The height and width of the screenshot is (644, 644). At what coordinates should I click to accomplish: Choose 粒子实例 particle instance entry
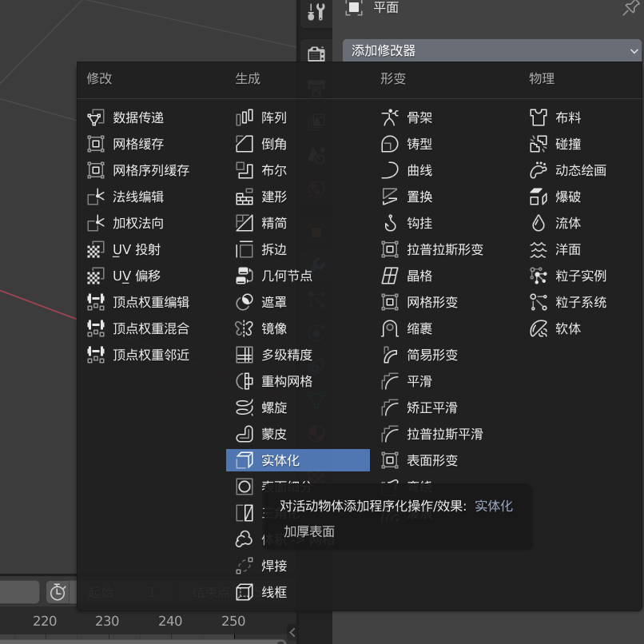(581, 276)
